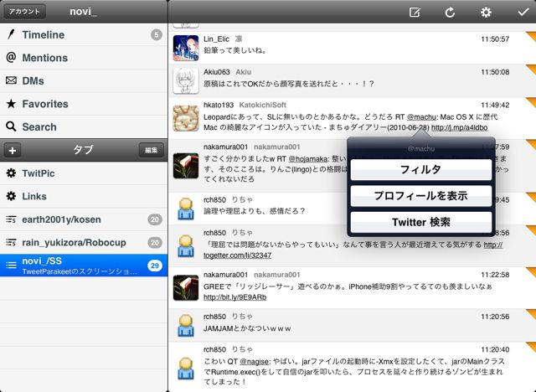Choose Twitter 検索 in the popup
Viewport: 536px width, 392px height.
[420, 222]
